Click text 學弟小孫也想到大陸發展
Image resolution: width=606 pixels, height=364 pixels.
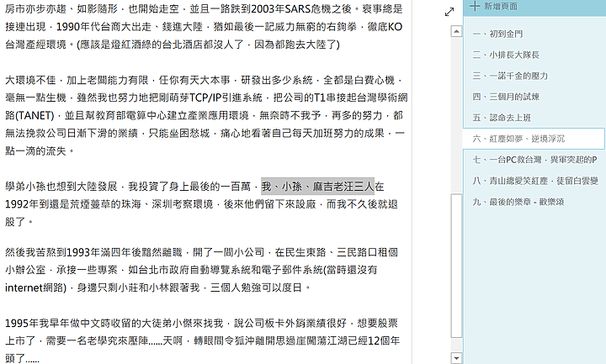tap(61, 187)
